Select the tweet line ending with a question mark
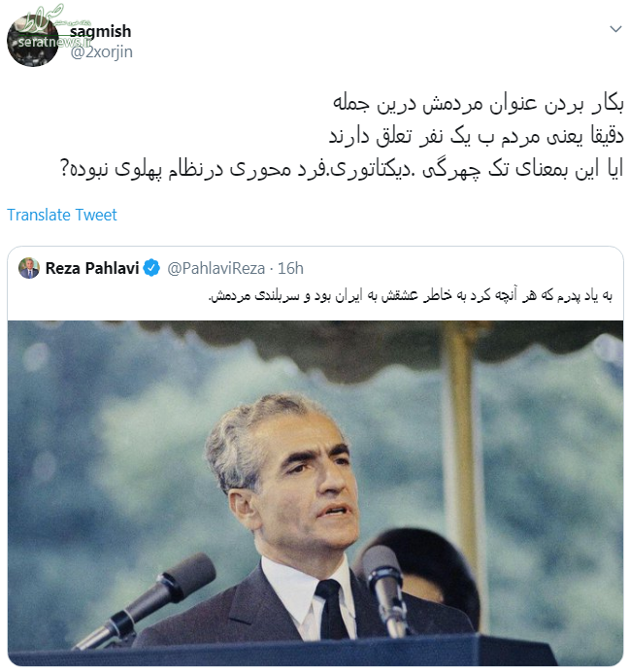Viewport: 630px width, 672px height. point(342,169)
